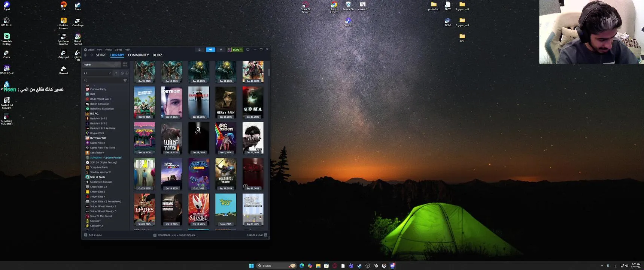Open the friends icon in Steam title bar

click(x=200, y=49)
